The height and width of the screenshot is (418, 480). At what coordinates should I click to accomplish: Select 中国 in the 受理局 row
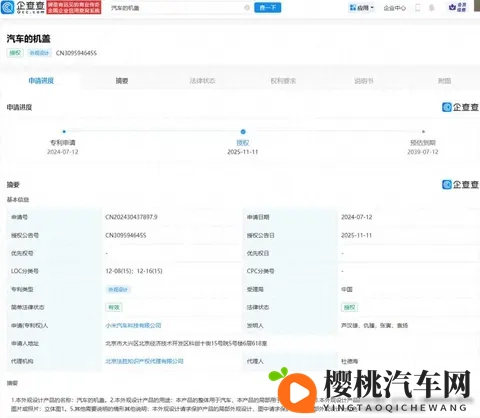tap(347, 289)
